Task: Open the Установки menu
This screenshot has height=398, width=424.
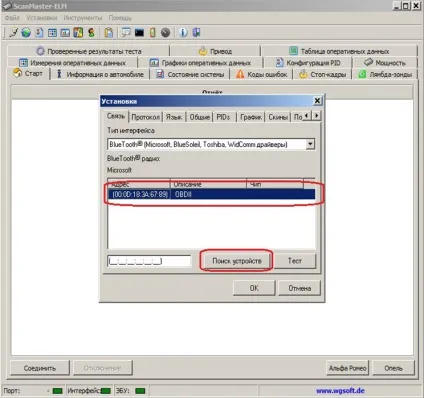Action: [x=42, y=17]
